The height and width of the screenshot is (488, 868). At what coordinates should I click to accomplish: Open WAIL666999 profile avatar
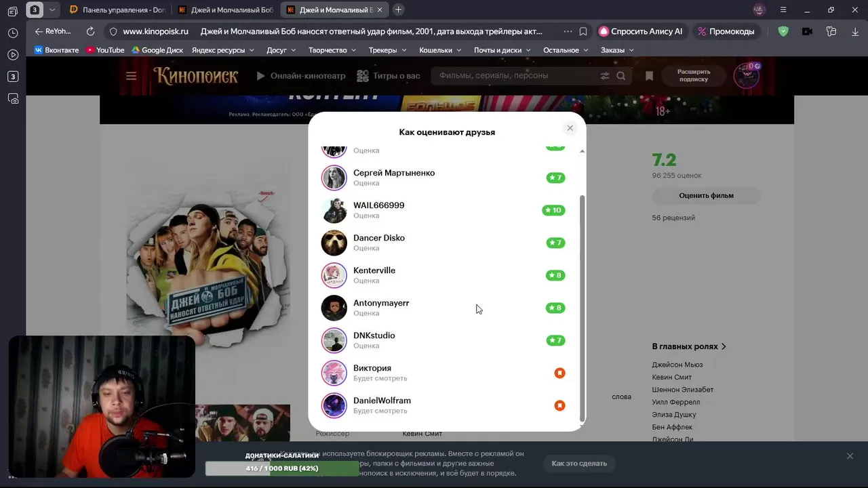(x=334, y=210)
